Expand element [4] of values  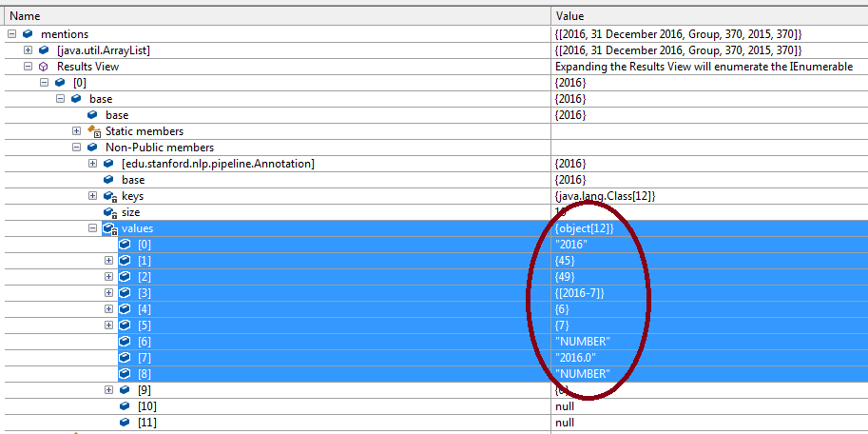[x=108, y=308]
